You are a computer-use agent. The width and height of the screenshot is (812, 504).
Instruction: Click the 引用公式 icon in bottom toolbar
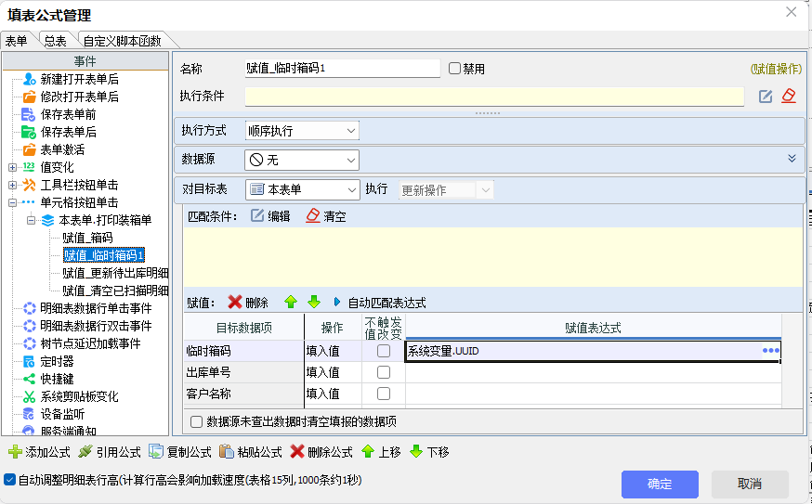tap(85, 452)
